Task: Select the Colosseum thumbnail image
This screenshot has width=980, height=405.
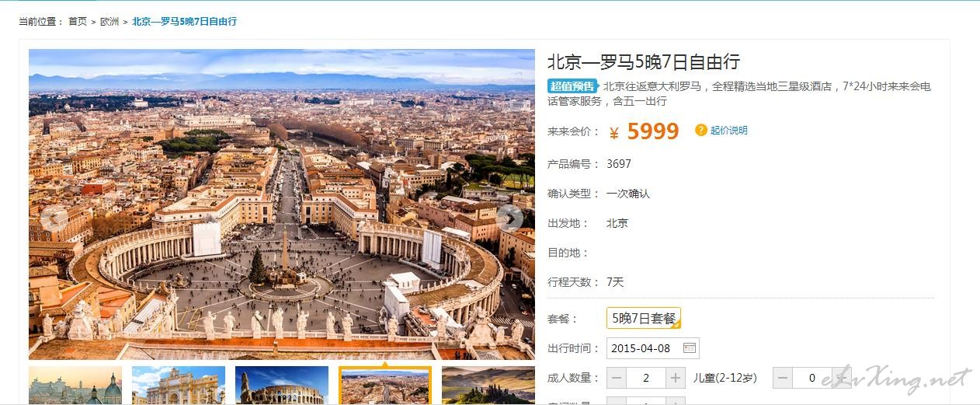Action: (x=282, y=386)
